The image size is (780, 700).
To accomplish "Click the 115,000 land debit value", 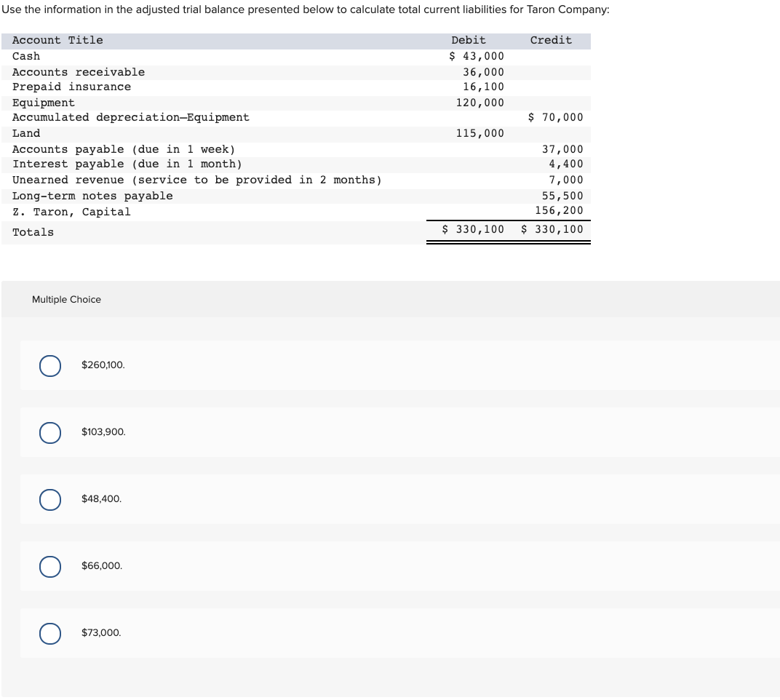I will click(480, 133).
